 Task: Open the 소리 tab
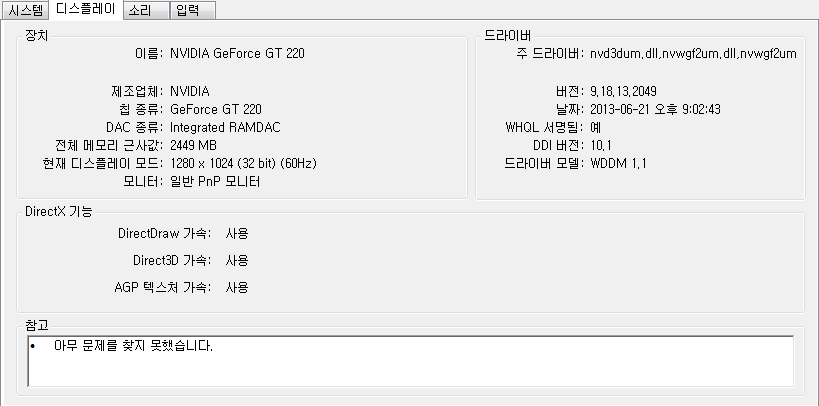139,11
